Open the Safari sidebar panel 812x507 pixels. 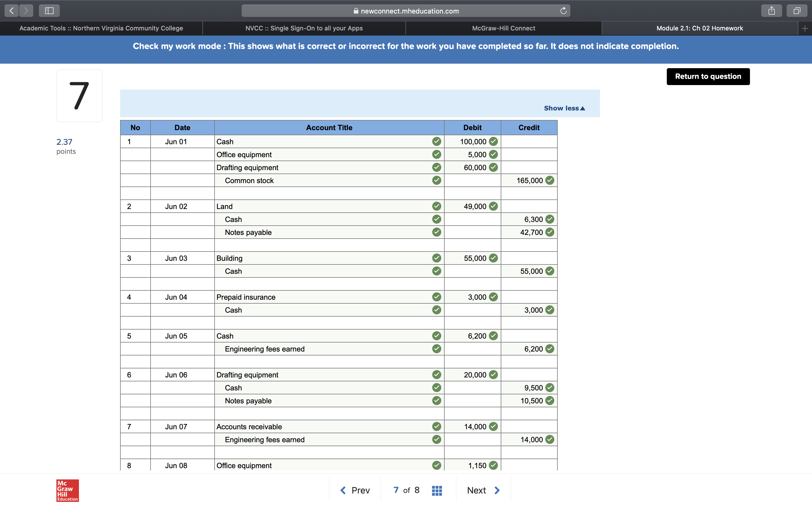click(49, 10)
